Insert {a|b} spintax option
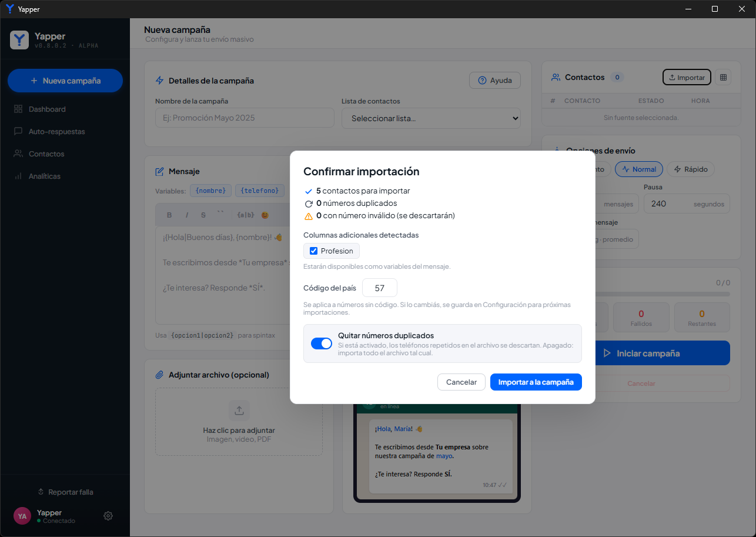 245,215
